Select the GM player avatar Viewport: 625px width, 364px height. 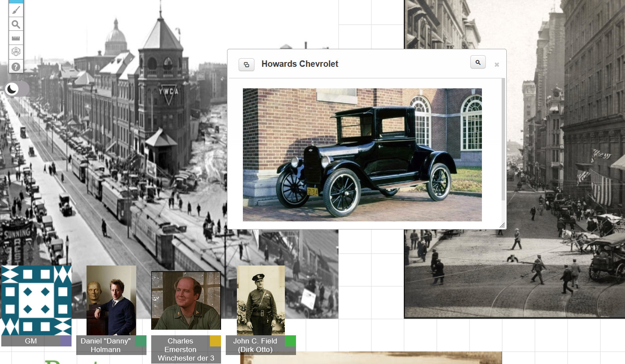(x=36, y=300)
